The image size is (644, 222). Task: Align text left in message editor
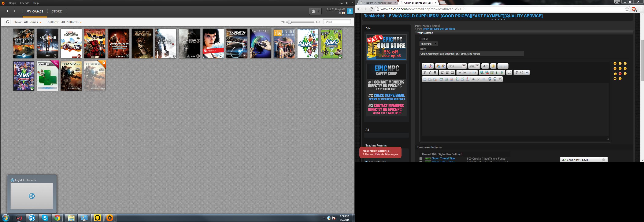(442, 73)
